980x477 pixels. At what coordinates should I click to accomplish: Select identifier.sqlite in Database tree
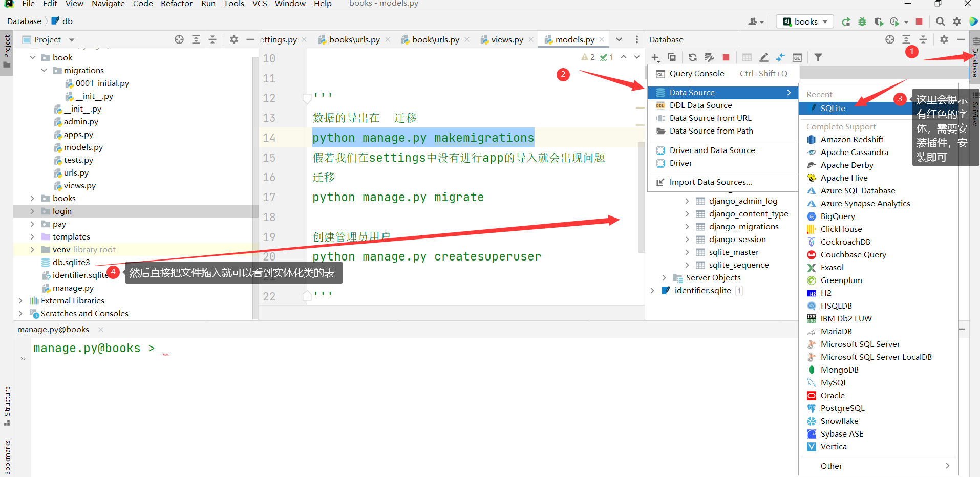(x=702, y=291)
